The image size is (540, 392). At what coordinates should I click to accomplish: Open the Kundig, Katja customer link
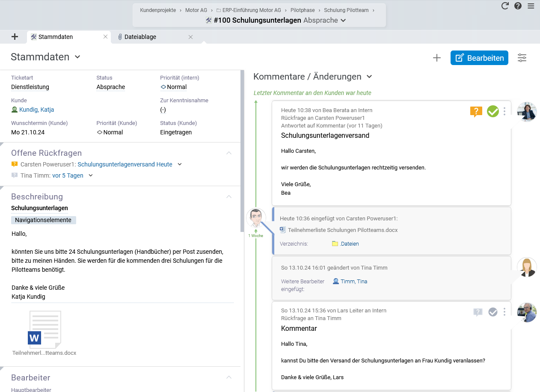(x=36, y=110)
